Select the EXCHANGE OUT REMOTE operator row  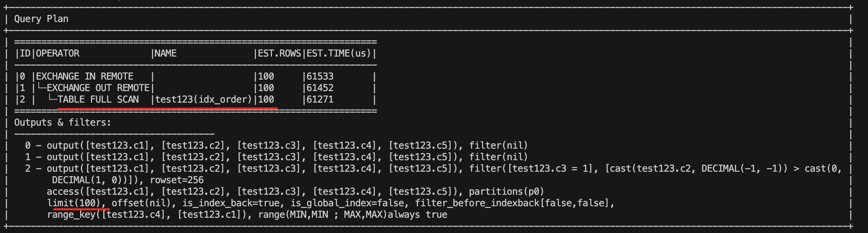point(196,88)
